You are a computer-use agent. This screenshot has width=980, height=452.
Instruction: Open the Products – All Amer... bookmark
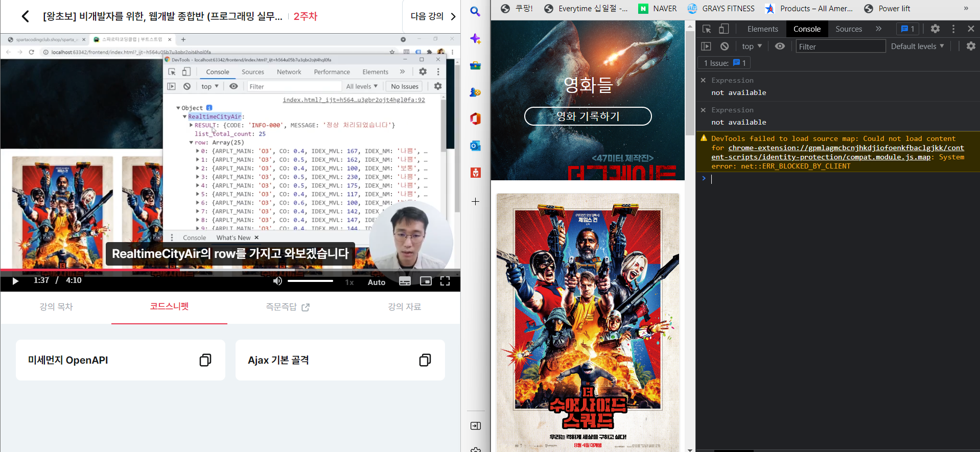click(x=808, y=9)
